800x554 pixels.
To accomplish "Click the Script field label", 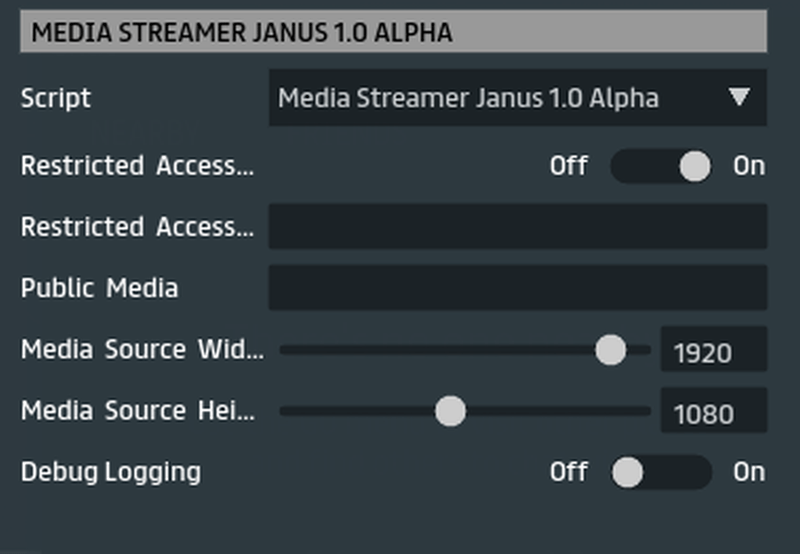I will coord(56,98).
